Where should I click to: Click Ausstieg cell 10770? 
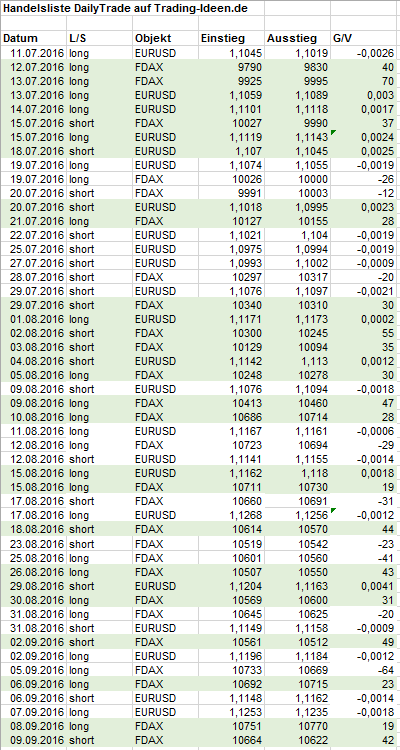[298, 726]
